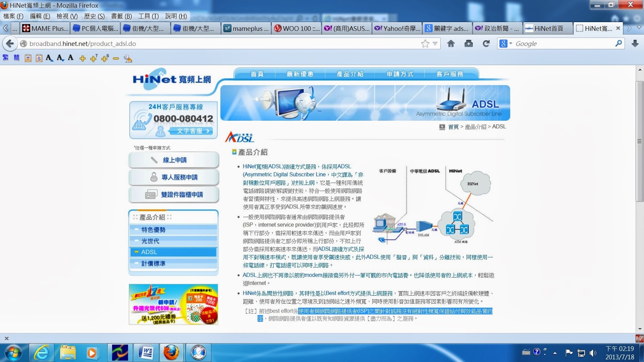Open the Downloads arrow icon
The width and height of the screenshot is (644, 362).
tap(635, 43)
